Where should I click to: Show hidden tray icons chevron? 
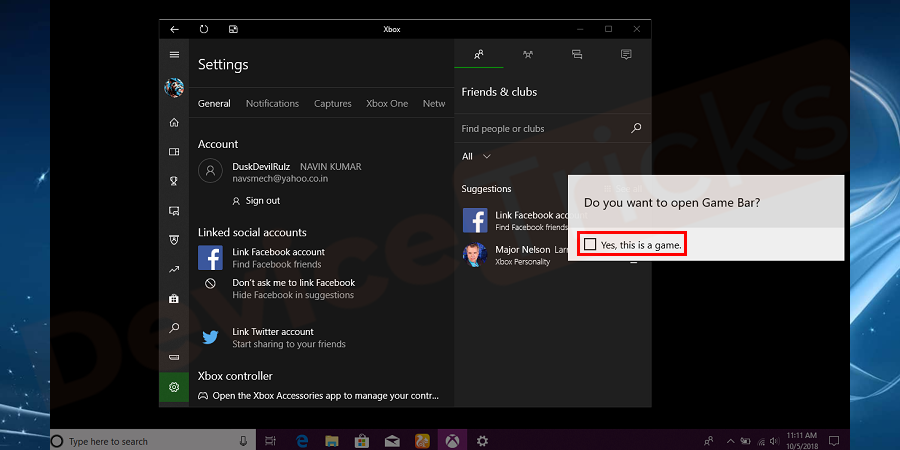(731, 441)
